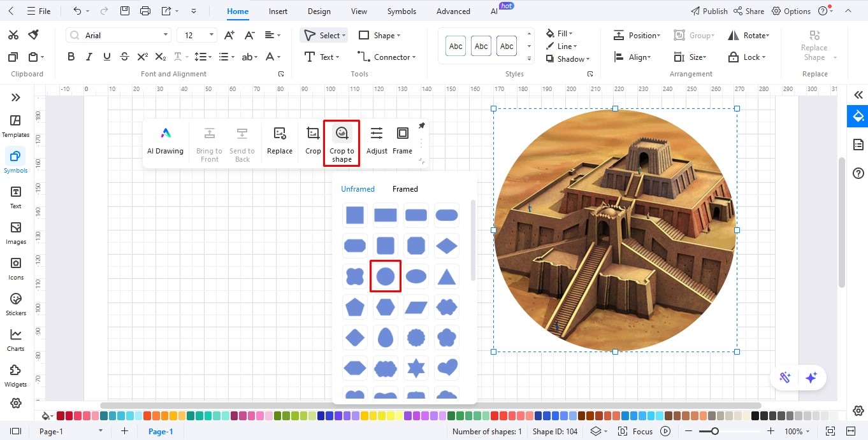Switch to the Insert tab
The width and height of the screenshot is (868, 440).
(278, 11)
